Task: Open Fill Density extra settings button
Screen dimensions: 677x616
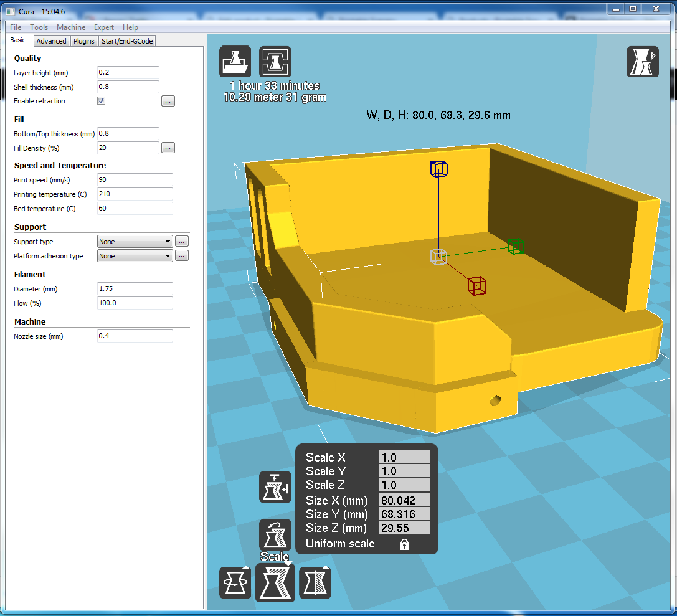Action: (x=168, y=148)
